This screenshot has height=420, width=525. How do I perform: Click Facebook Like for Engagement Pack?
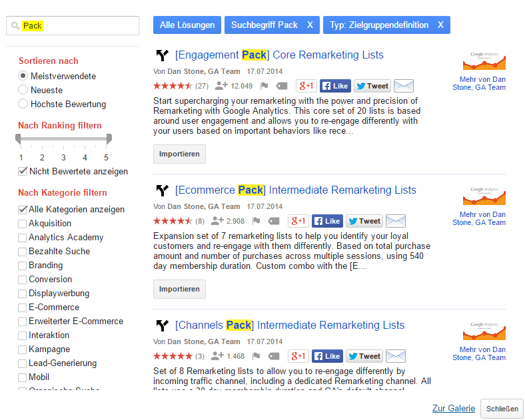pos(335,86)
